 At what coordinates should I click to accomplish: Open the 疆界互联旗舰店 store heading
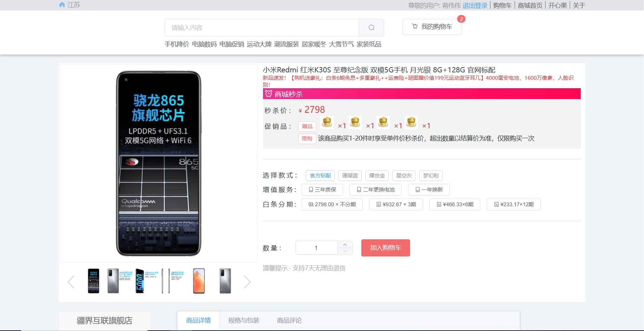click(x=105, y=320)
